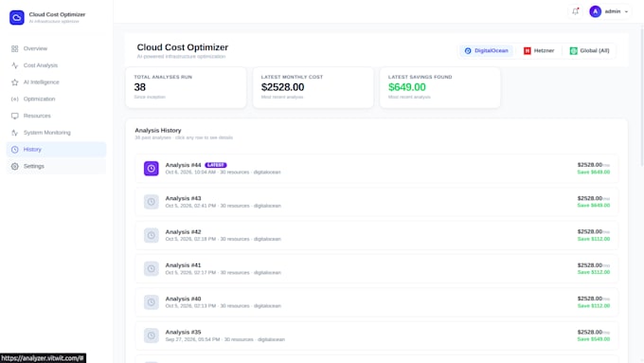Open notifications bell icon

pyautogui.click(x=576, y=11)
